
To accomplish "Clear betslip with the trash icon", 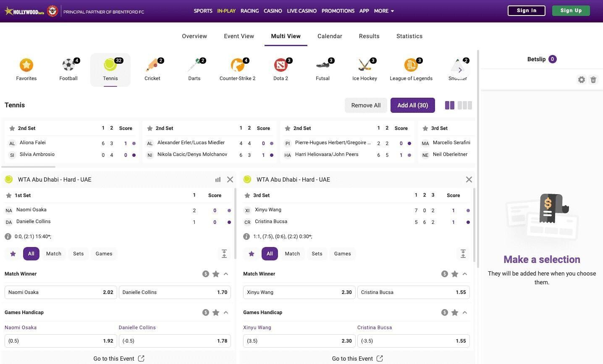I will point(593,80).
